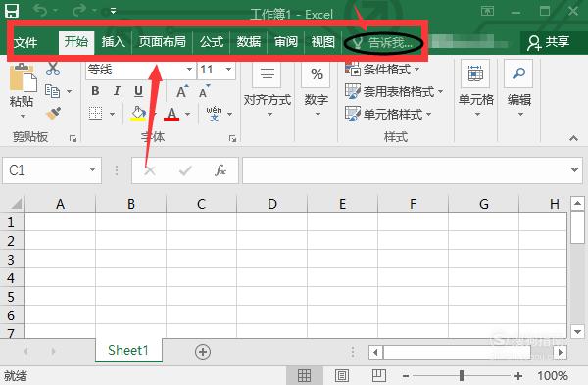
Task: Switch to Normal view icon
Action: coord(304,375)
